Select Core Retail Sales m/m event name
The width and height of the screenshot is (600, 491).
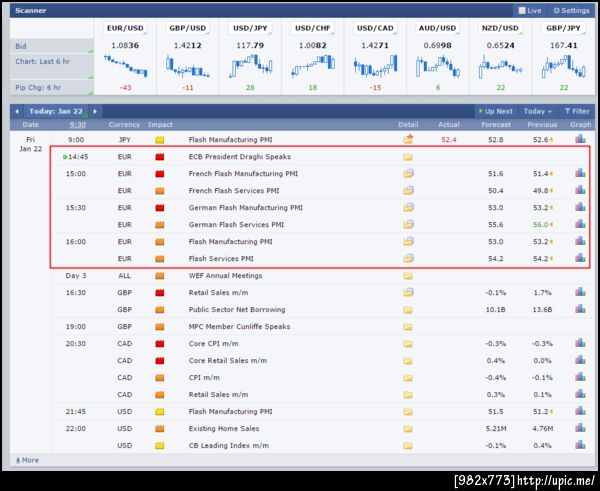[x=228, y=361]
